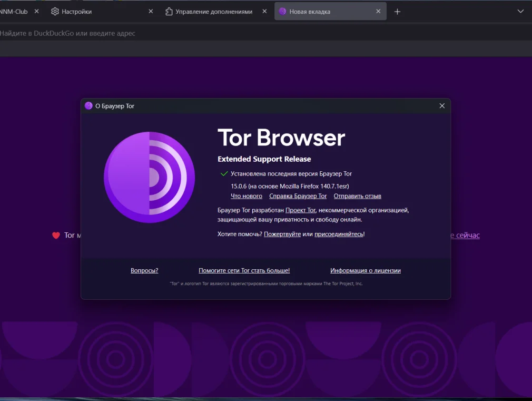Switch to the NNM-Club tab
532x401 pixels.
click(14, 12)
